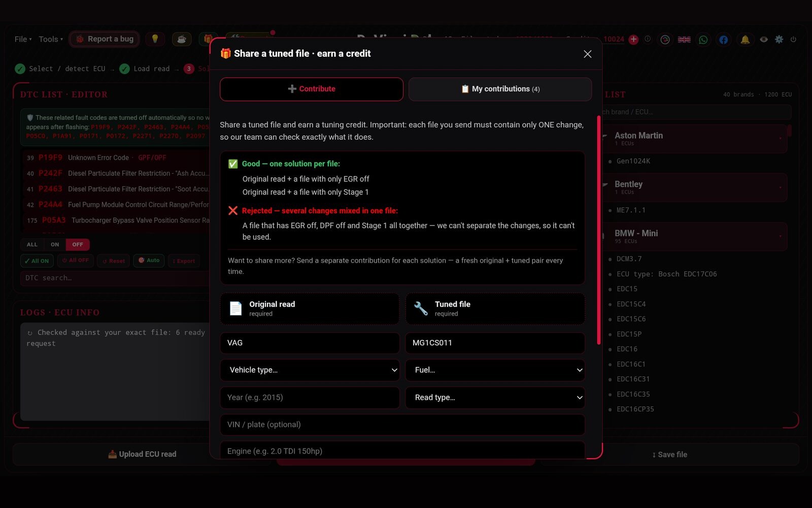Open the Vehicle type dropdown

coord(310,370)
